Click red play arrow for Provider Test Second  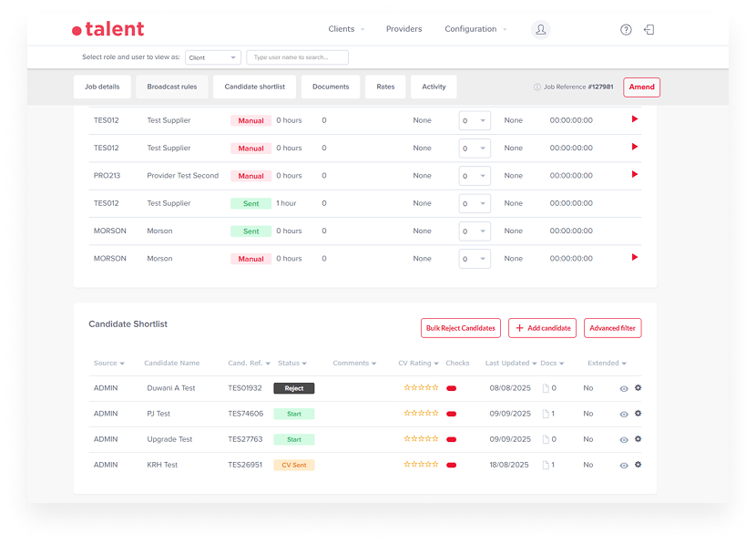[x=635, y=175]
